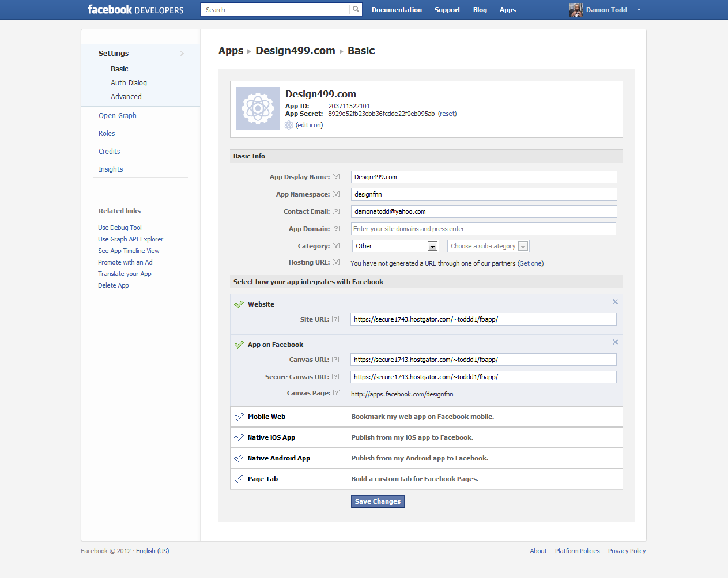Viewport: 728px width, 578px height.
Task: Close the App on Facebook section
Action: point(615,342)
